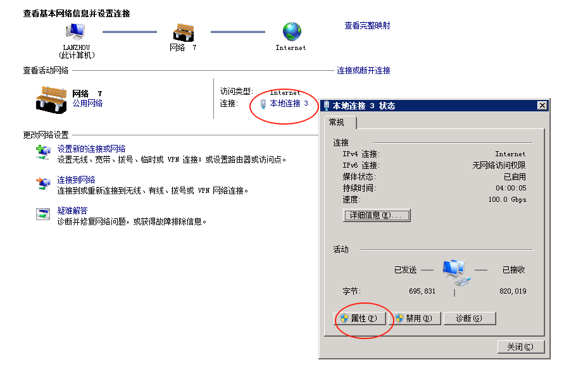Viewport: 588px width, 372px height.
Task: Click the 属性(P) button
Action: 362,318
